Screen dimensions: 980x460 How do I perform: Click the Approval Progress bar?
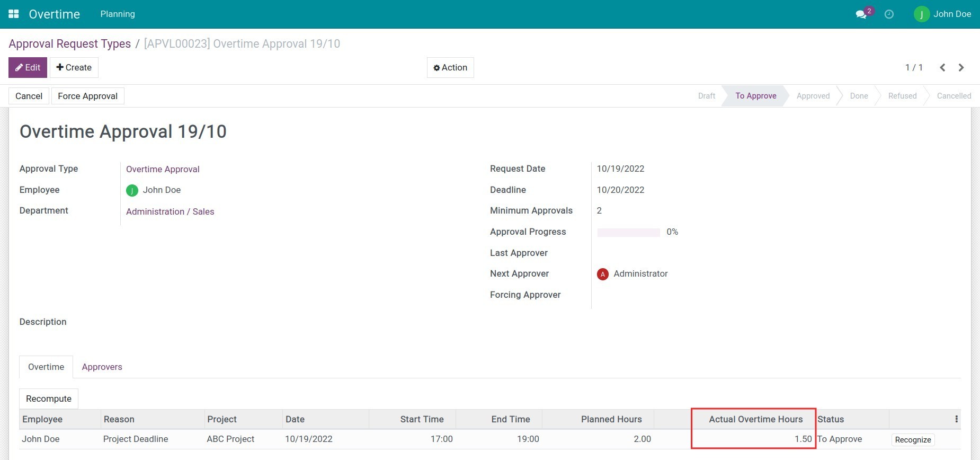pyautogui.click(x=628, y=232)
